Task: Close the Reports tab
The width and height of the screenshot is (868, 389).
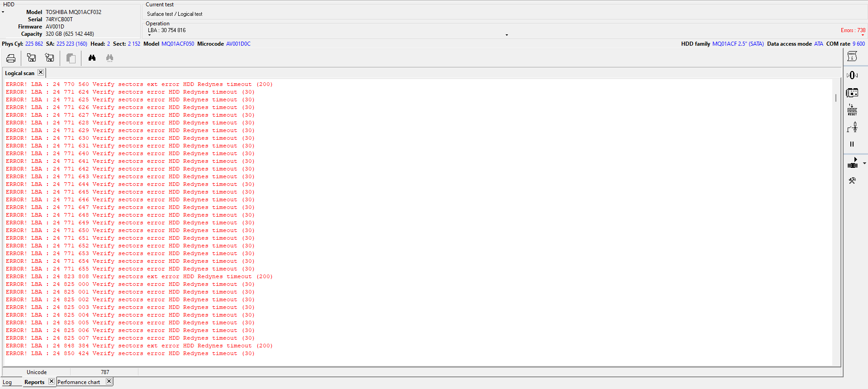Action: [52, 381]
